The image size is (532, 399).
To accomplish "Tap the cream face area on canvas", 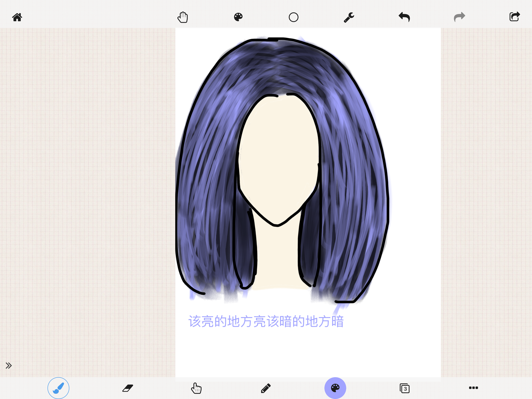I will [x=279, y=159].
